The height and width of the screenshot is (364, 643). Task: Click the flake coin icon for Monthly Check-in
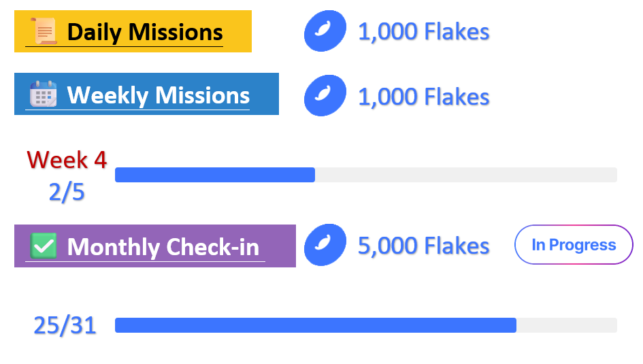(x=325, y=246)
